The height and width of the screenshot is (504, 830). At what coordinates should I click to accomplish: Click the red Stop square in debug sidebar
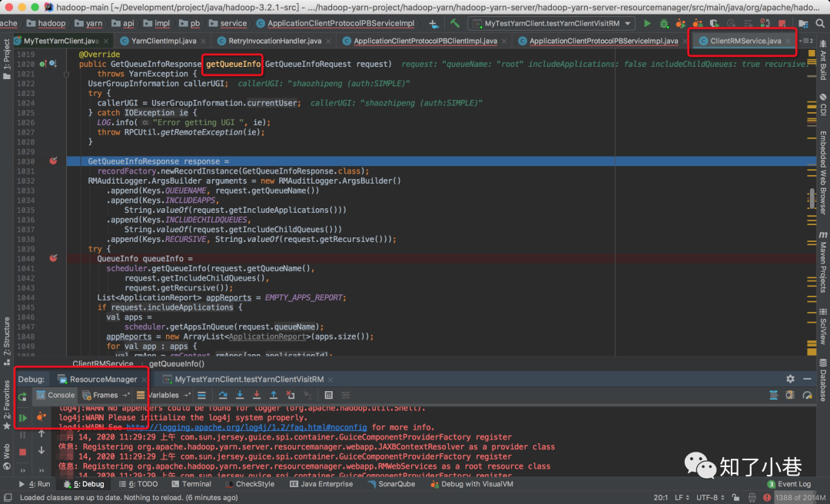[x=22, y=452]
